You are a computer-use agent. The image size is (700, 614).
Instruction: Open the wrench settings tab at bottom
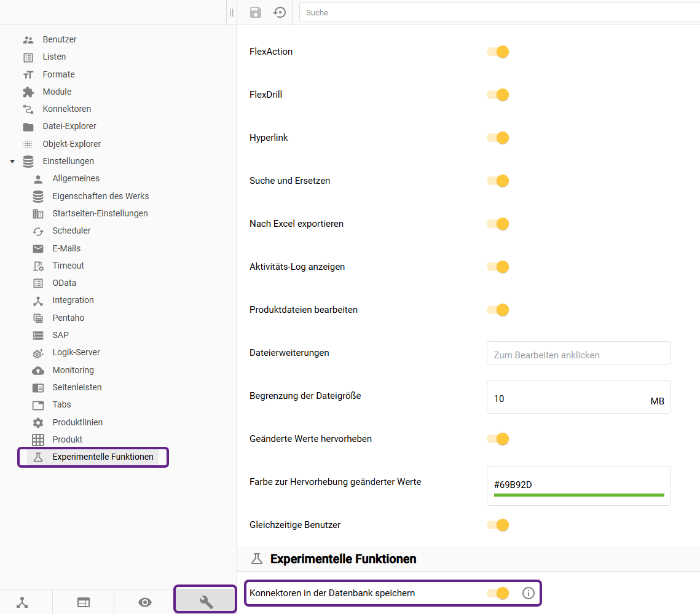tap(206, 602)
